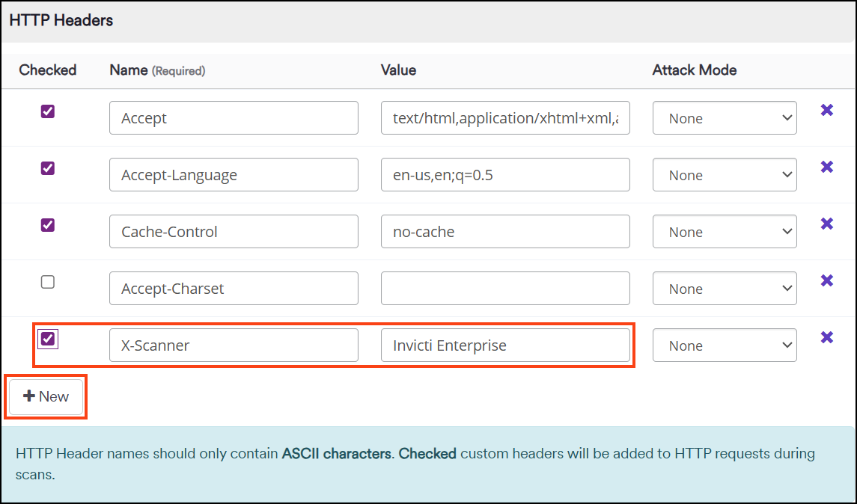Screen dimensions: 857x504
Task: Disable the Accept-Language header
Action: [47, 168]
